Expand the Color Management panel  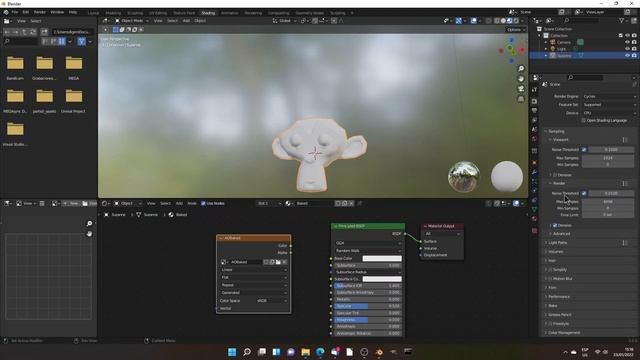(x=563, y=333)
